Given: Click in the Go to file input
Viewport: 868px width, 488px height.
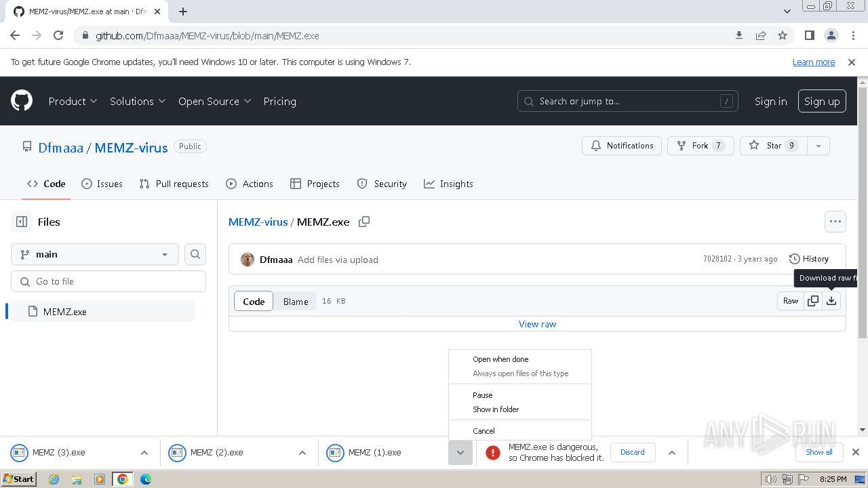Looking at the screenshot, I should (108, 281).
